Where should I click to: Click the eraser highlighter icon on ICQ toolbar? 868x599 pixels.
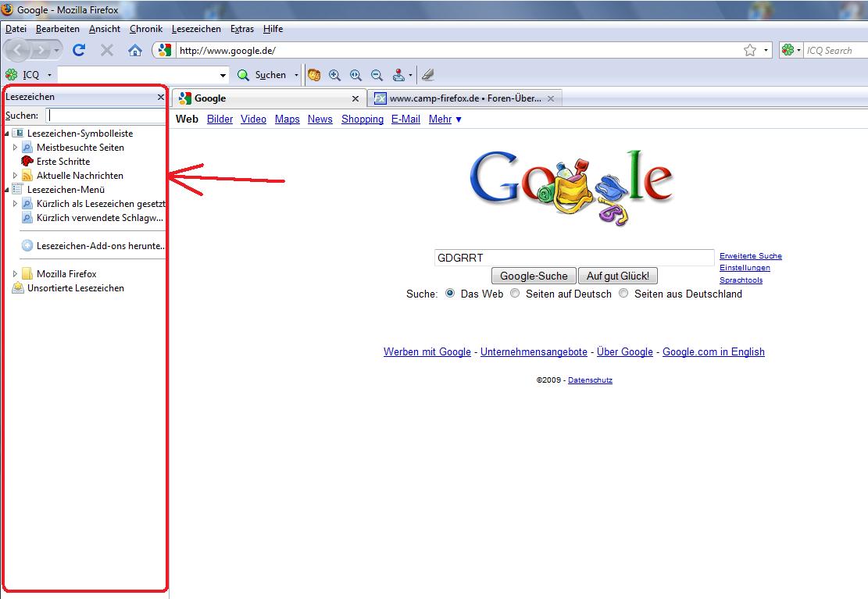(427, 75)
